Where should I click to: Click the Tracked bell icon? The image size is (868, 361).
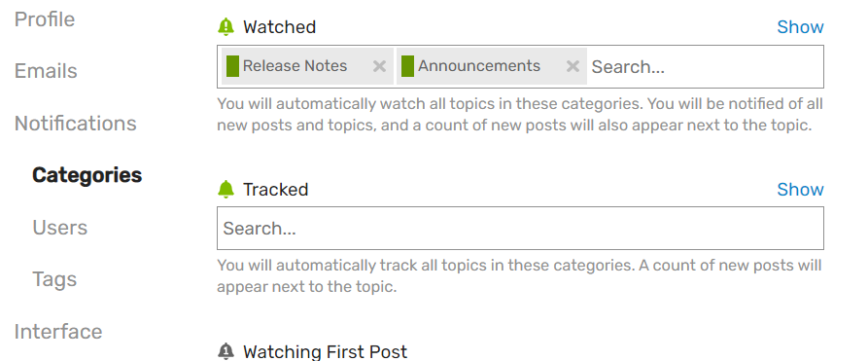coord(226,189)
